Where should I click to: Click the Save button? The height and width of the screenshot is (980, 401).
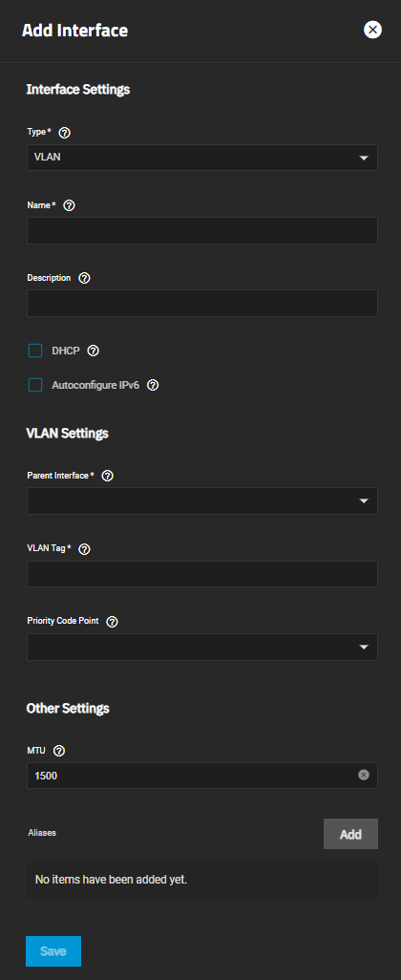point(53,951)
